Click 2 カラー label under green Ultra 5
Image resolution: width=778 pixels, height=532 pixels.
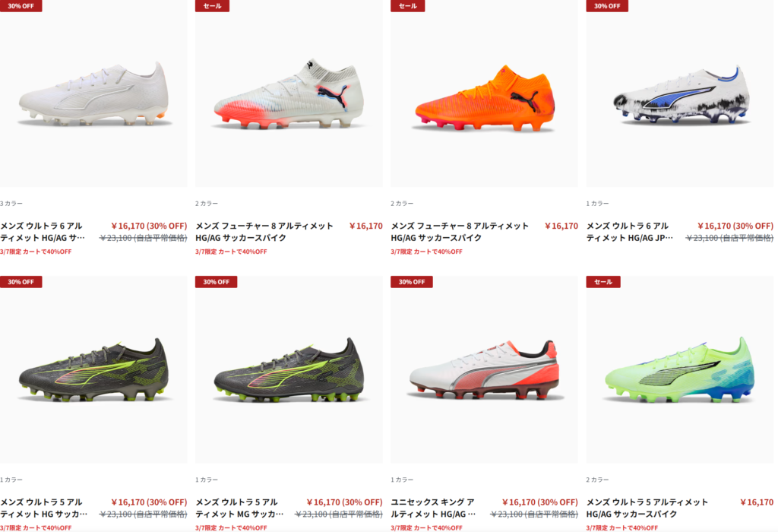pyautogui.click(x=597, y=480)
